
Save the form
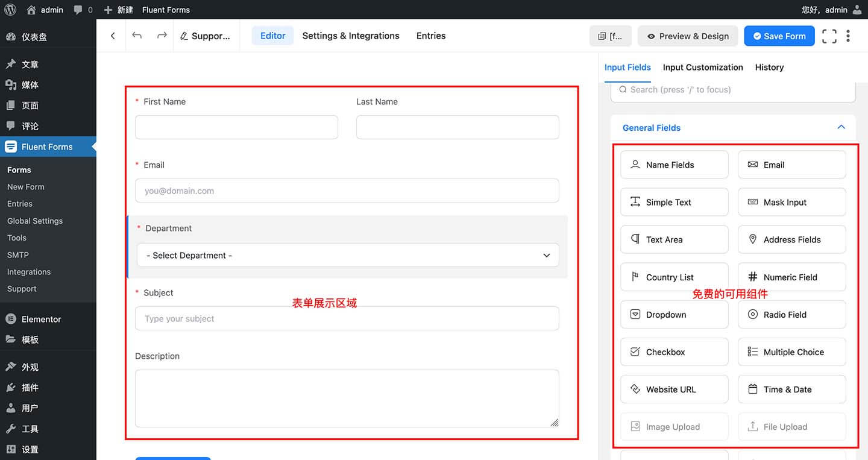click(x=779, y=36)
